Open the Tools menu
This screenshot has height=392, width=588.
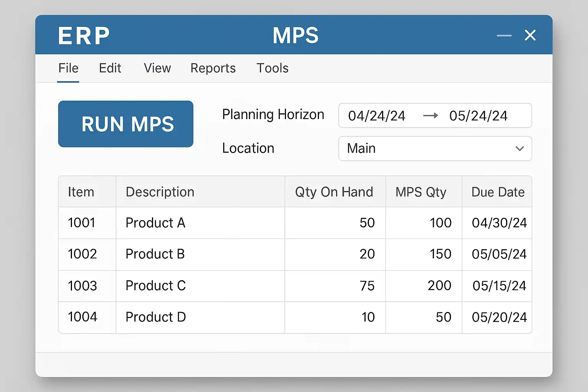[272, 68]
